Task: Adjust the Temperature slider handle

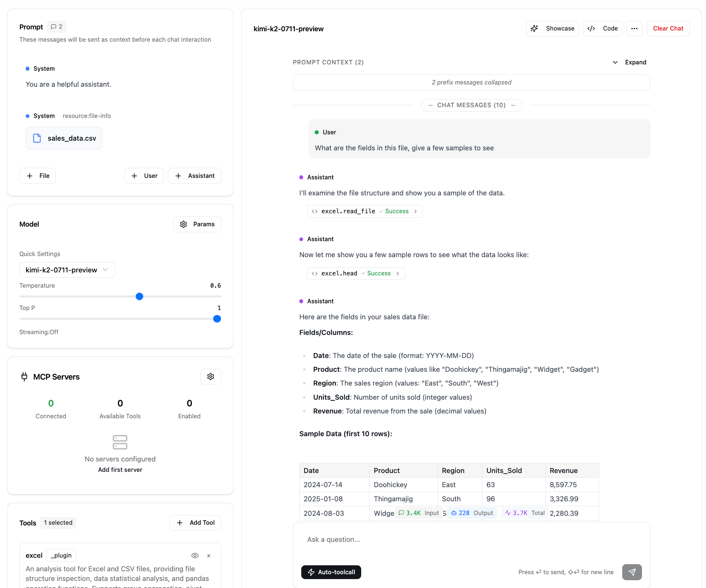Action: (x=139, y=297)
